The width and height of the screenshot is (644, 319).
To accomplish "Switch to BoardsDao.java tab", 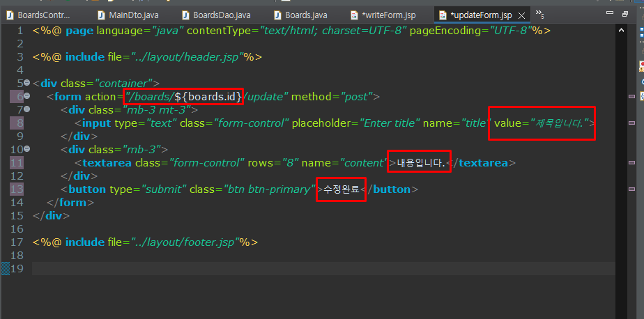I will point(217,15).
